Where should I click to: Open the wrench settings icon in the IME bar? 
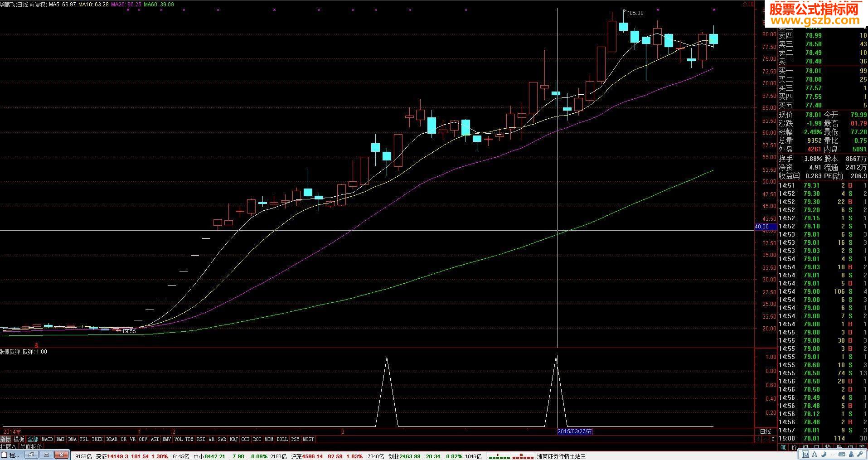860,454
